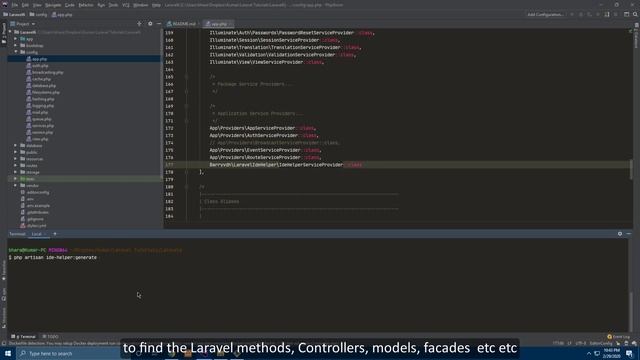Open the Edit menu

25,5
